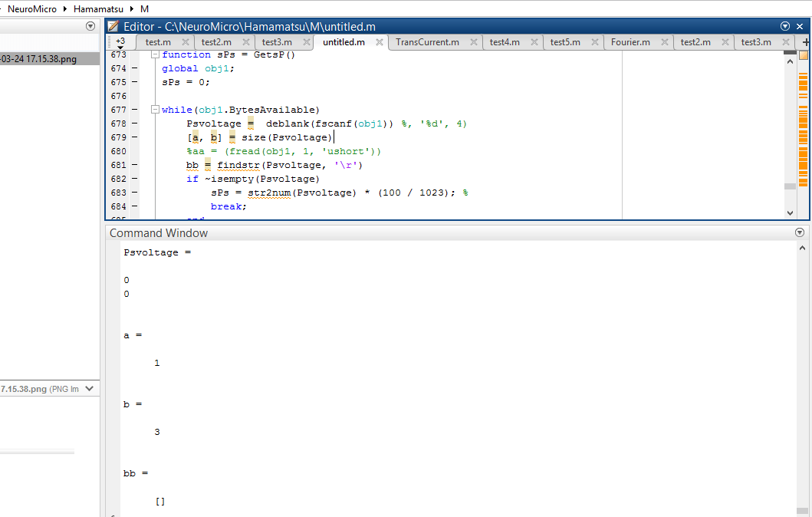Switch to the Fourier.m tab
The width and height of the screenshot is (812, 517).
(x=630, y=42)
